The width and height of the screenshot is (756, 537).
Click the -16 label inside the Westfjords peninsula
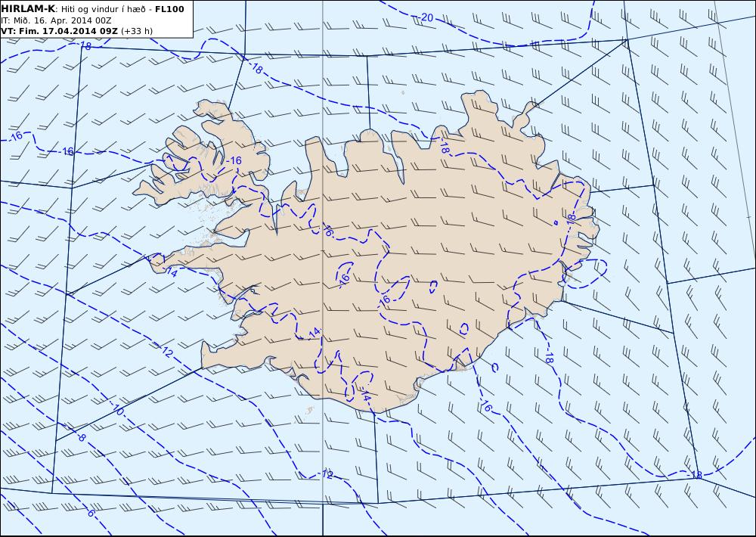(x=234, y=160)
